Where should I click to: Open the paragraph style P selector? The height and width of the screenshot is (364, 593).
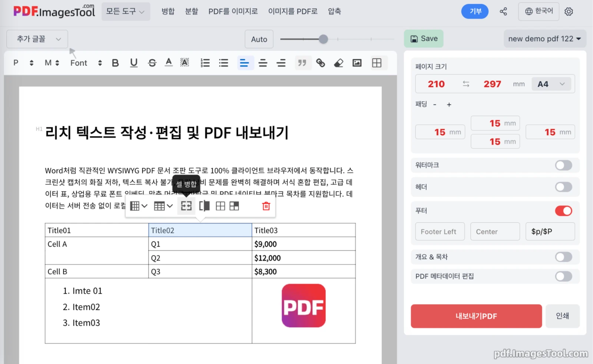[x=23, y=63]
